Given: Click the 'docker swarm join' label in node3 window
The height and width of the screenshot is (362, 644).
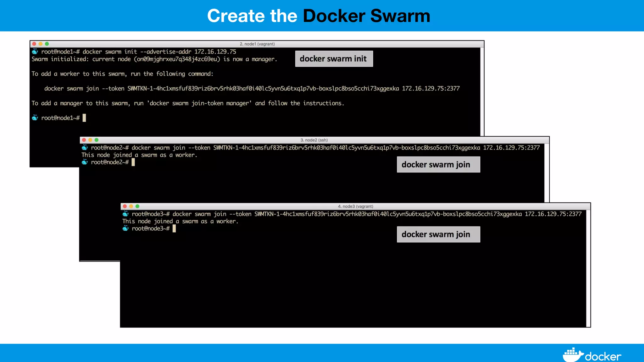Looking at the screenshot, I should pos(438,234).
